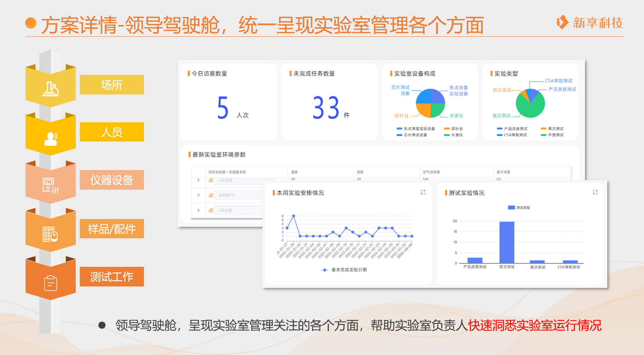644x355 pixels.
Task: Click the CSA常规测试 pie label
Action: (x=559, y=81)
